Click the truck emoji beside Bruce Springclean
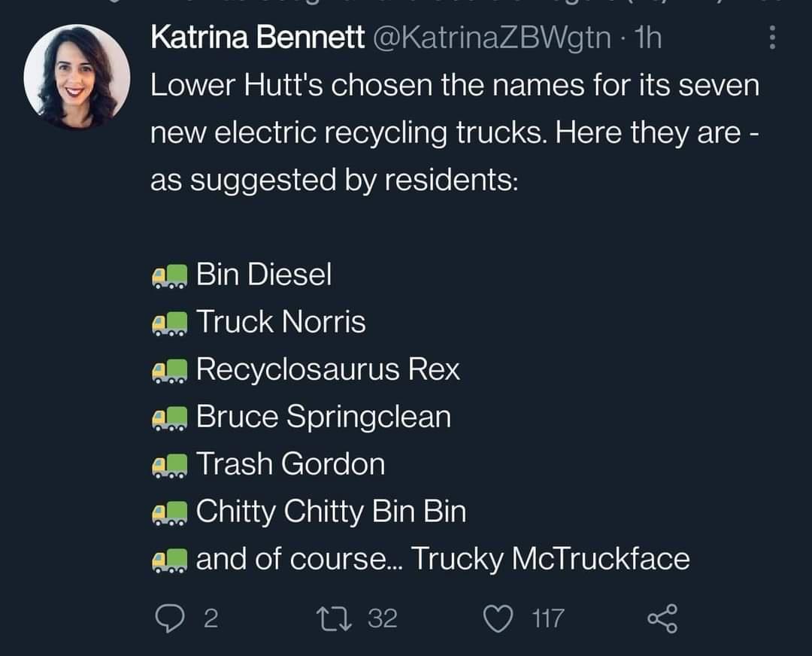 coord(168,418)
